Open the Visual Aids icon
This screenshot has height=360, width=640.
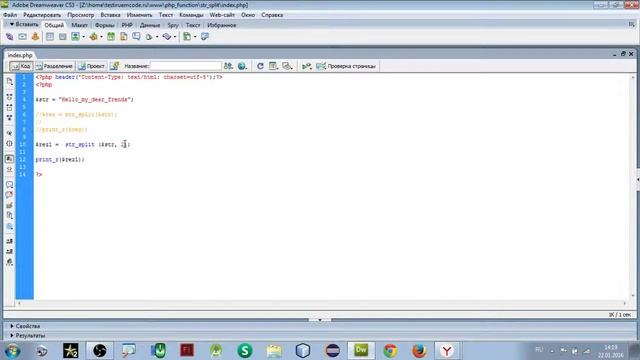[x=287, y=66]
